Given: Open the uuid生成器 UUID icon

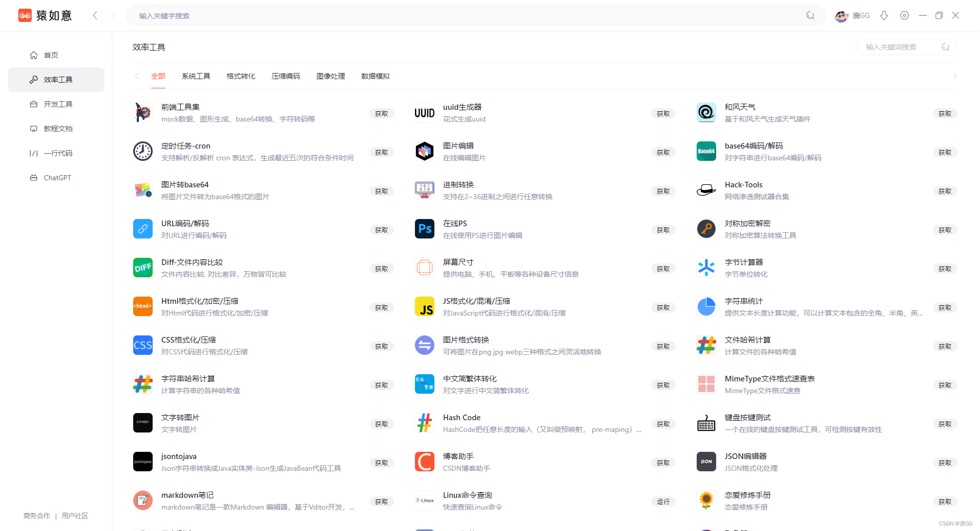Looking at the screenshot, I should [x=425, y=113].
